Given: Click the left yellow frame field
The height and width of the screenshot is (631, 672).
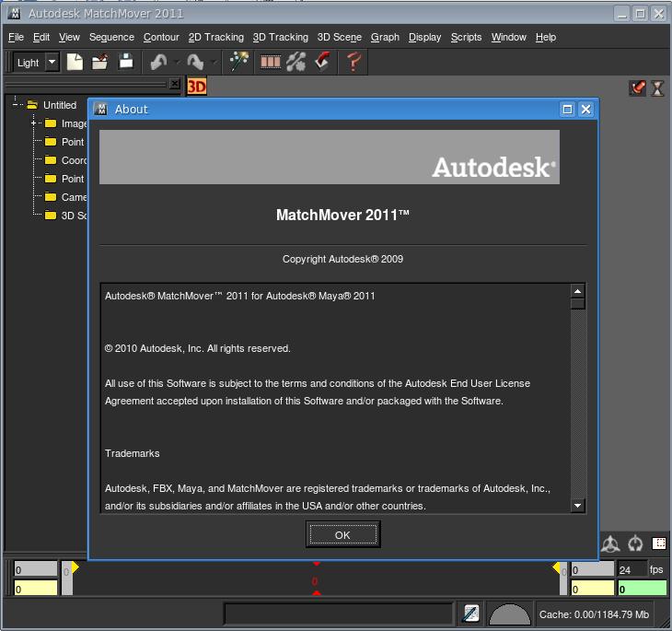Looking at the screenshot, I should click(36, 589).
